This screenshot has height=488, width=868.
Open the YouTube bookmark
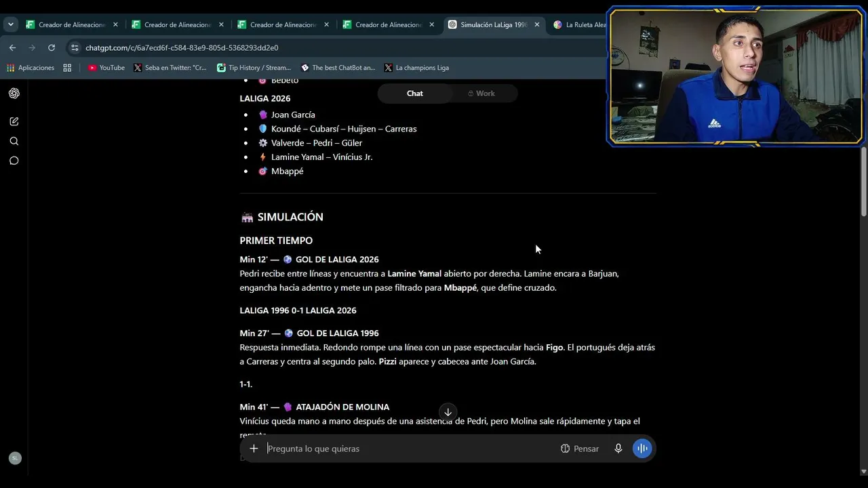pos(106,68)
